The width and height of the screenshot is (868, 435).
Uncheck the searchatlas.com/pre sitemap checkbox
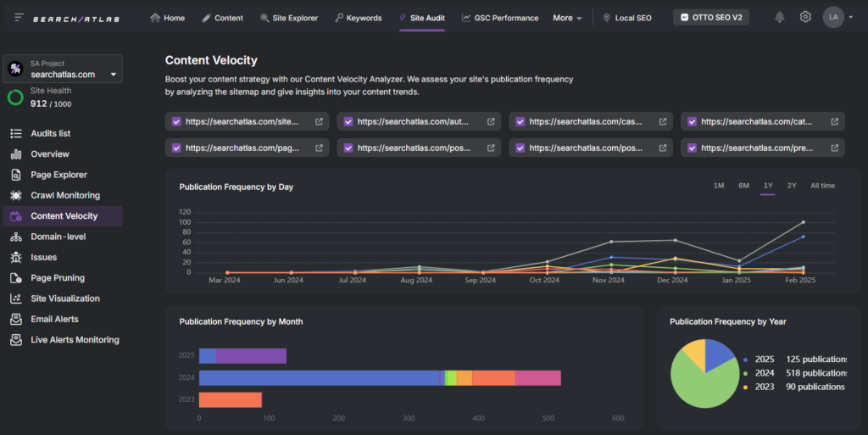(x=692, y=148)
